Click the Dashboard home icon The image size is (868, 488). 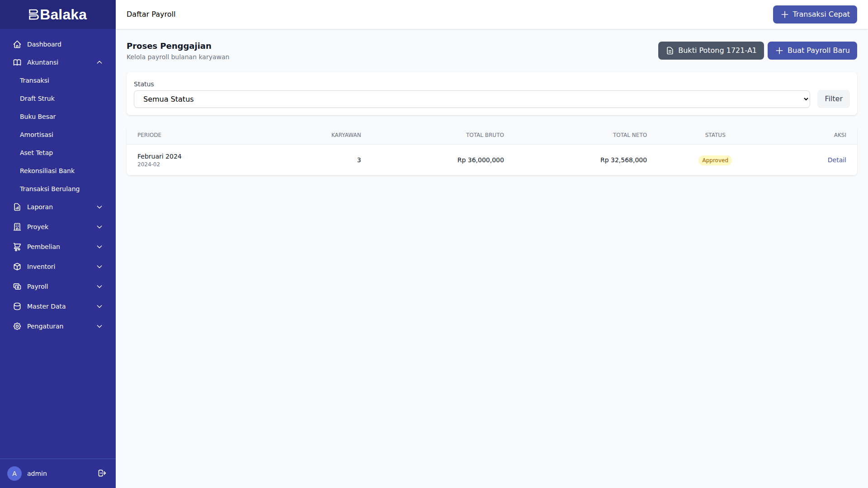pyautogui.click(x=17, y=44)
